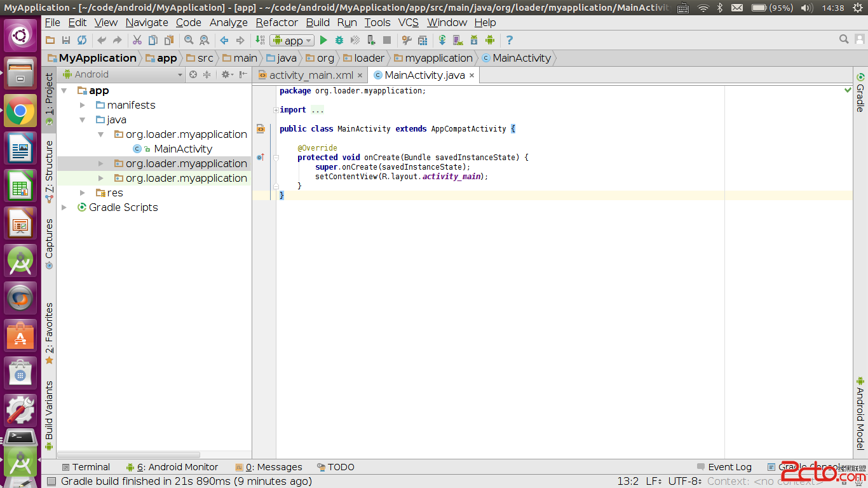Switch to the activity_main.xml tab
This screenshot has width=868, height=488.
[x=310, y=75]
